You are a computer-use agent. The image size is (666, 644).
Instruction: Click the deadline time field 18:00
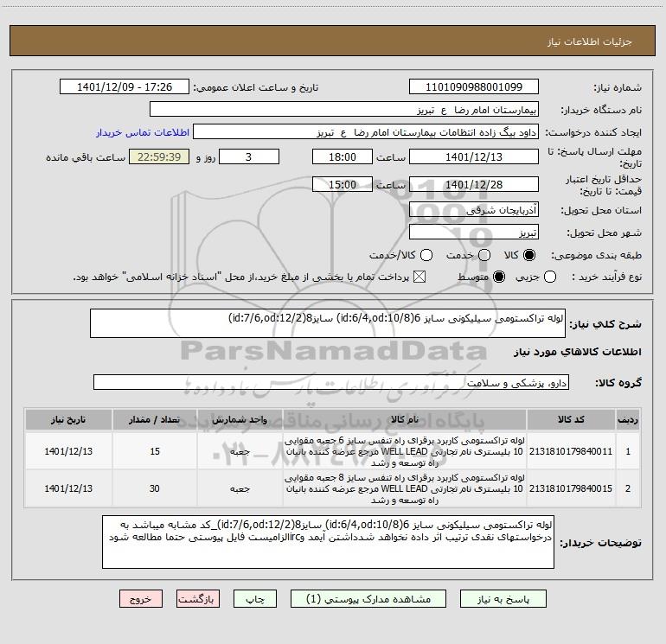(x=343, y=156)
